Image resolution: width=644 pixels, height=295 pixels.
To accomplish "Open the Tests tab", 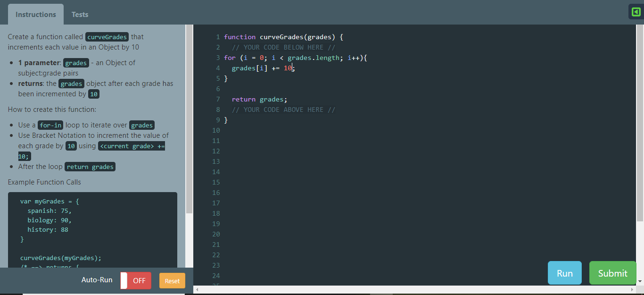I will 80,14.
